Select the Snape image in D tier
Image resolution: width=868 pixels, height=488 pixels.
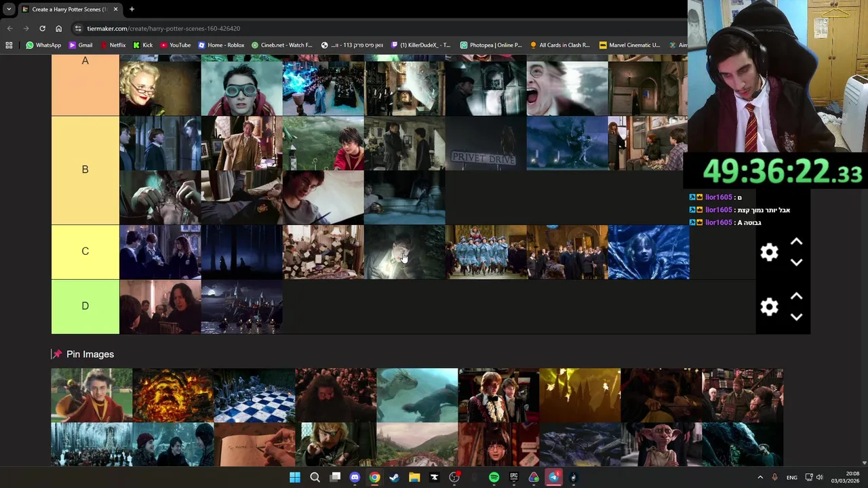[x=160, y=306]
